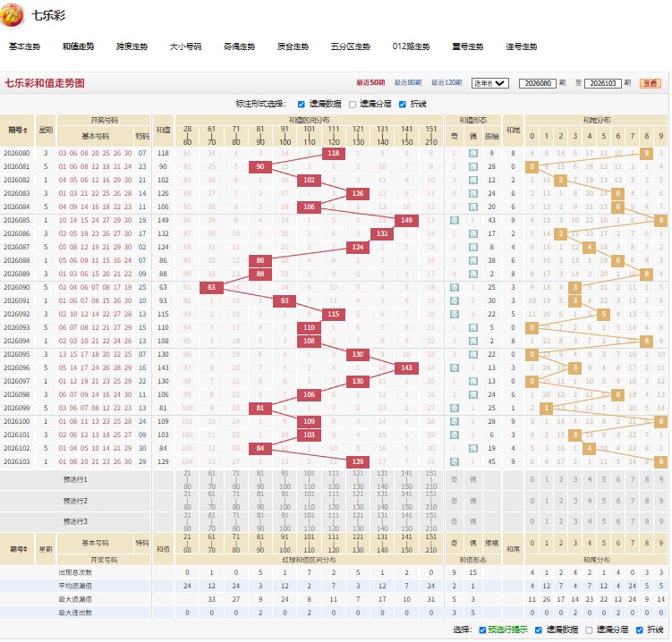
Task: Click the orange tail 1 marker in row 2026099
Action: tap(547, 408)
